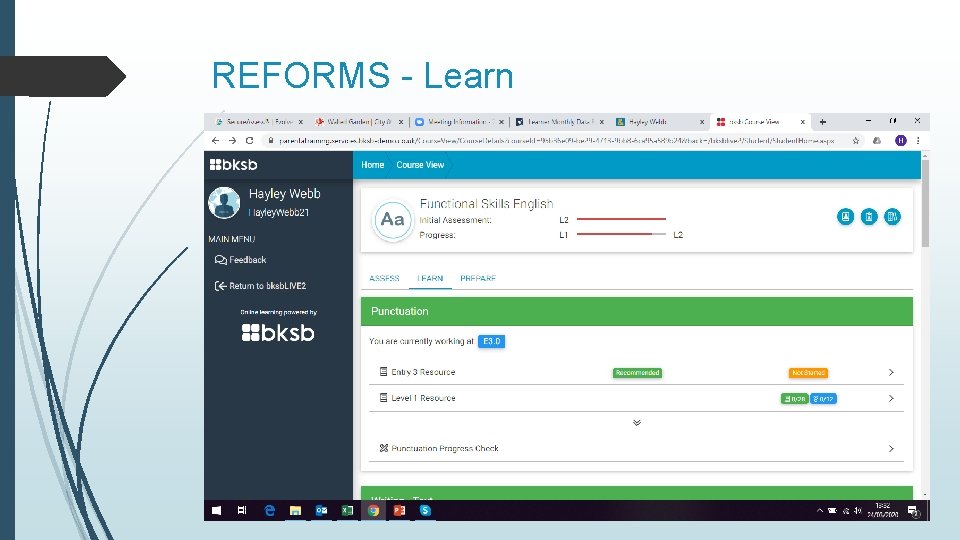
Task: Open Entry 3 Resource row chevron
Action: (891, 372)
